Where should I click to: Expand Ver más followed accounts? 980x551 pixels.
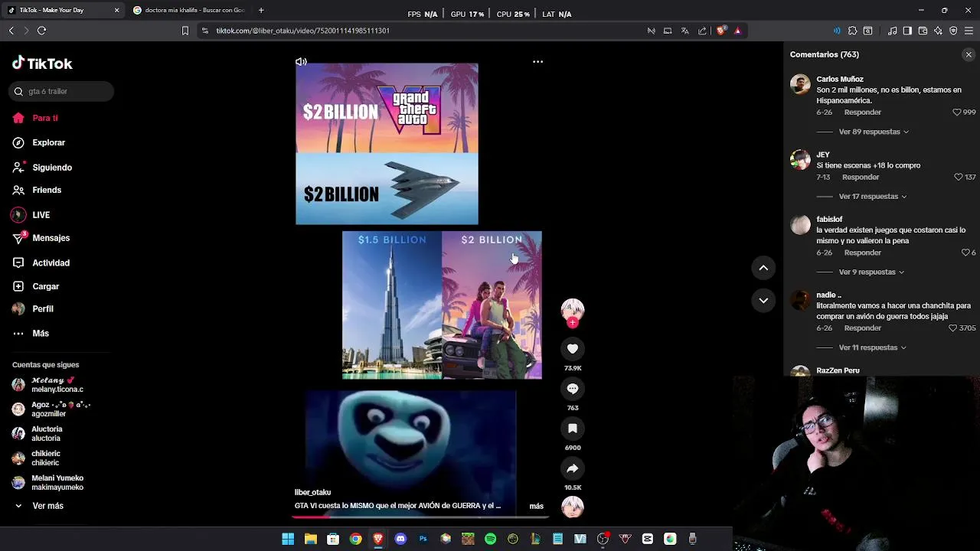tap(39, 506)
